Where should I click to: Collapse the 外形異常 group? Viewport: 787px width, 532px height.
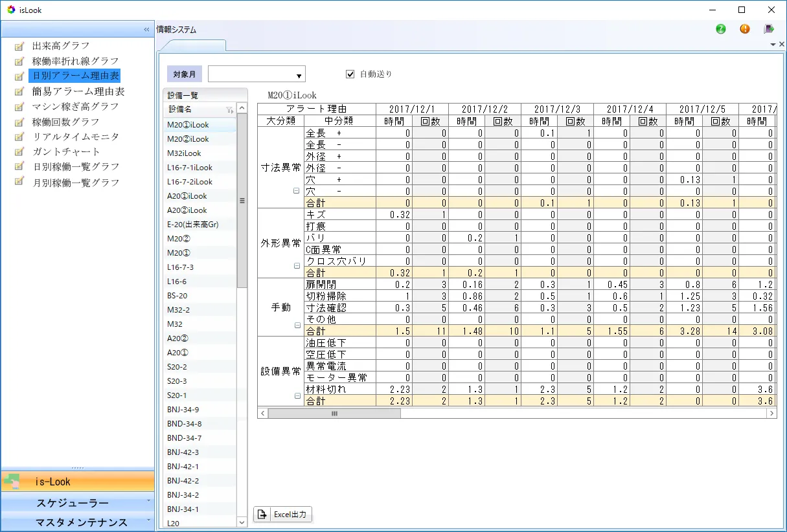pyautogui.click(x=296, y=265)
